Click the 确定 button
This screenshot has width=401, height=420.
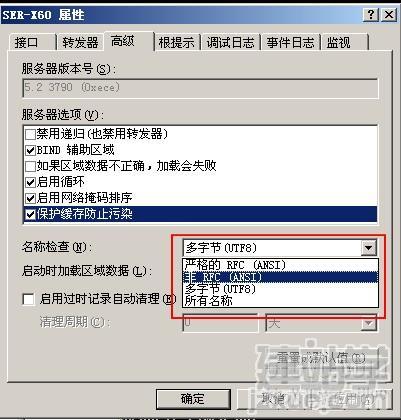coord(193,399)
